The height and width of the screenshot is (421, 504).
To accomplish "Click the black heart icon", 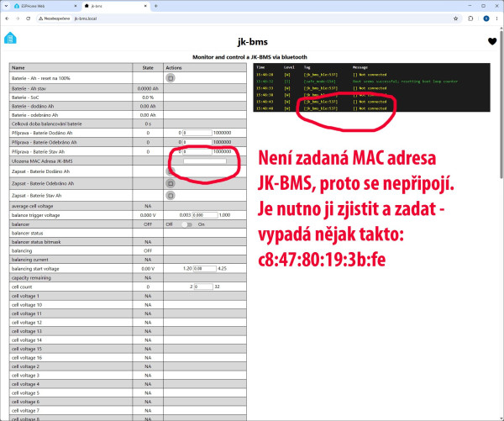I will (492, 41).
